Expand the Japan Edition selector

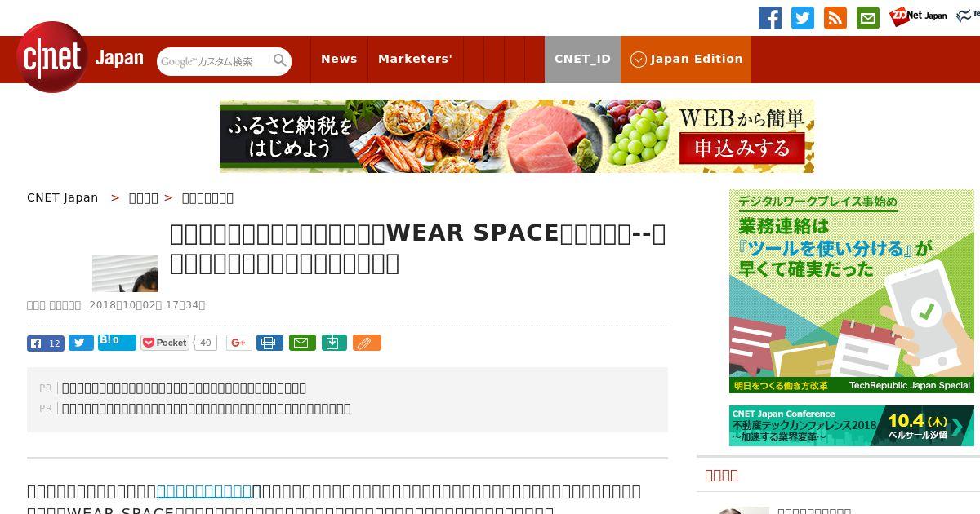pyautogui.click(x=686, y=59)
